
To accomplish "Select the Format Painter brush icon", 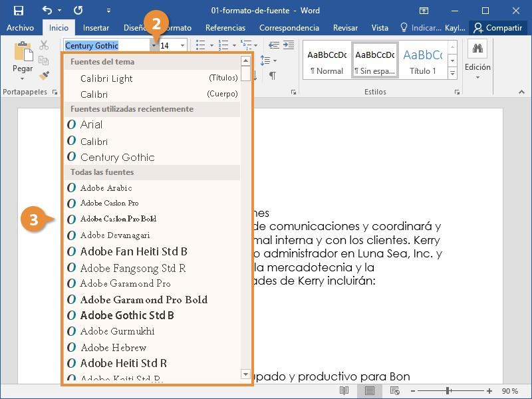I will (44, 75).
